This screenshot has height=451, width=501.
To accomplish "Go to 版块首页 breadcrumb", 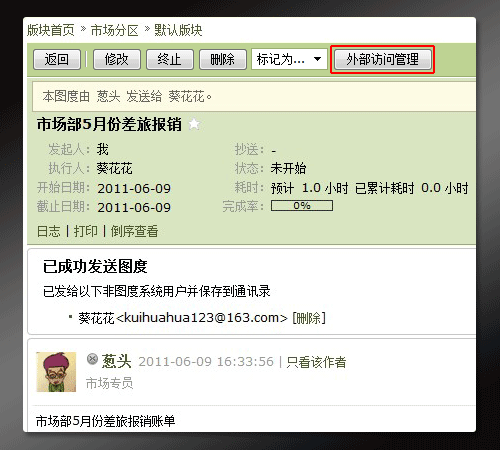I will 50,30.
